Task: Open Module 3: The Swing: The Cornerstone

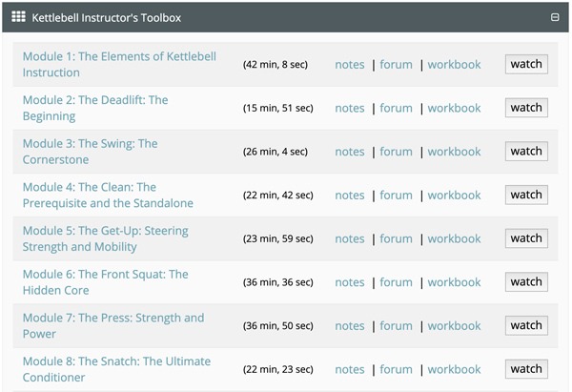Action: [x=91, y=151]
